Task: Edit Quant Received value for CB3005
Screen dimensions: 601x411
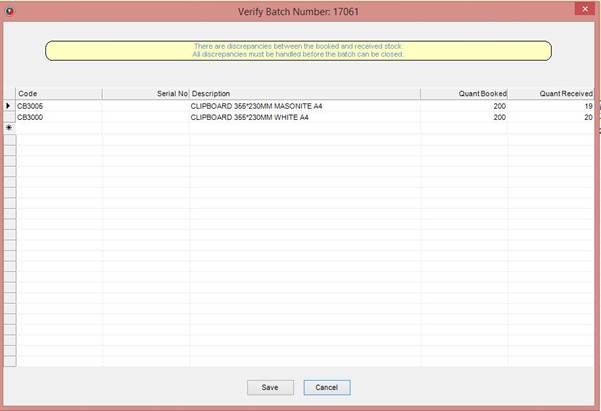Action: 552,105
